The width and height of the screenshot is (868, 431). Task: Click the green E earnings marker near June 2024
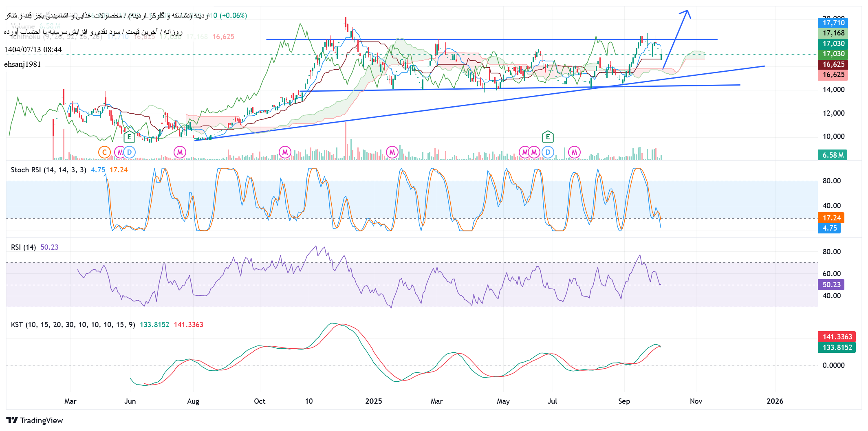129,137
